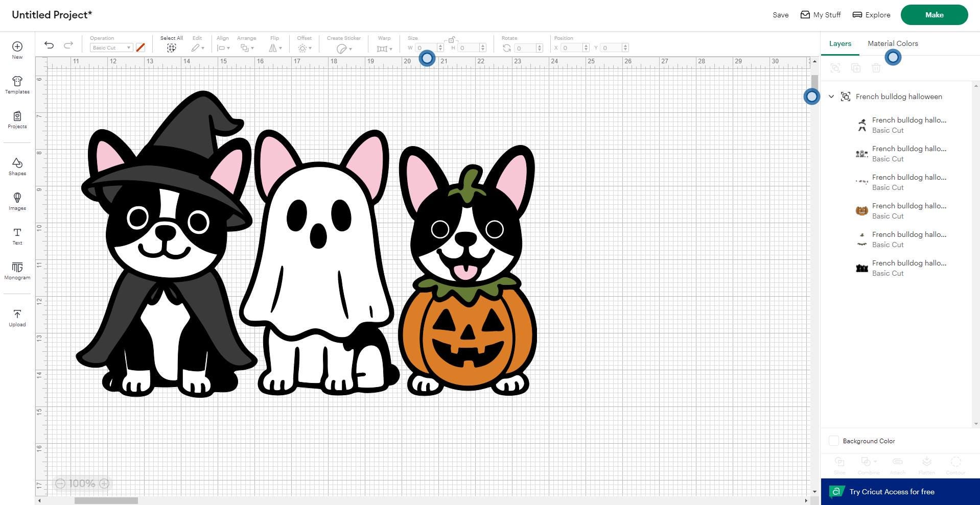Click the Explore machine selector
The height and width of the screenshot is (505, 980).
pyautogui.click(x=872, y=15)
